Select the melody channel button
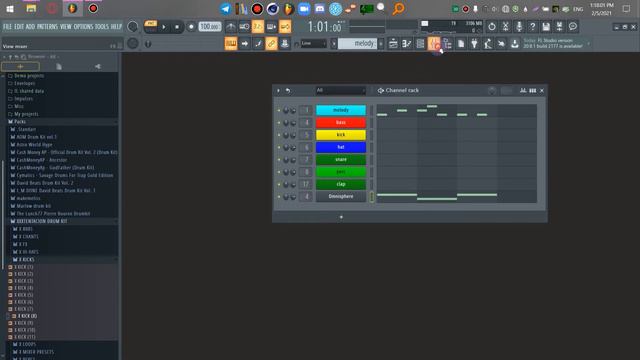640x360 pixels. [x=341, y=110]
